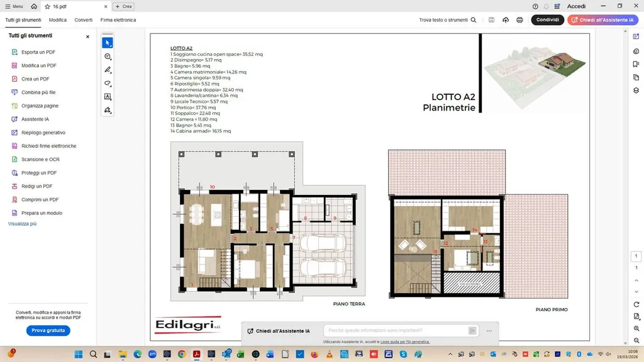Select the freehand draw tool

(x=108, y=83)
